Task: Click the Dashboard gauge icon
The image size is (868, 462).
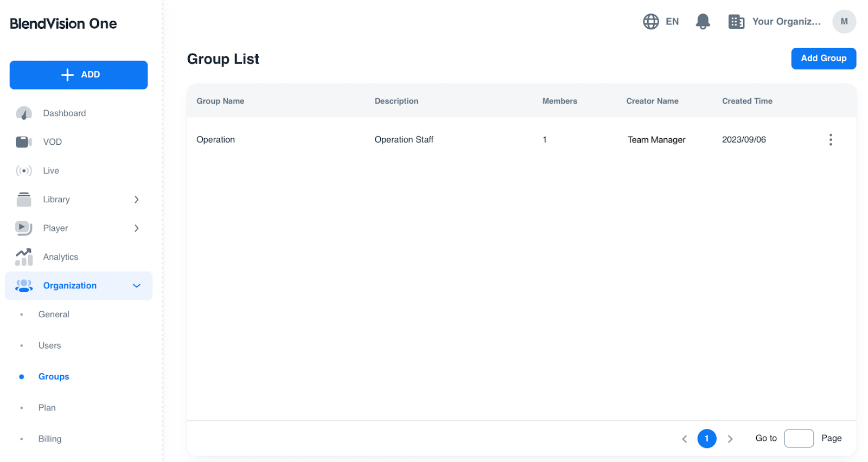Action: (x=24, y=113)
